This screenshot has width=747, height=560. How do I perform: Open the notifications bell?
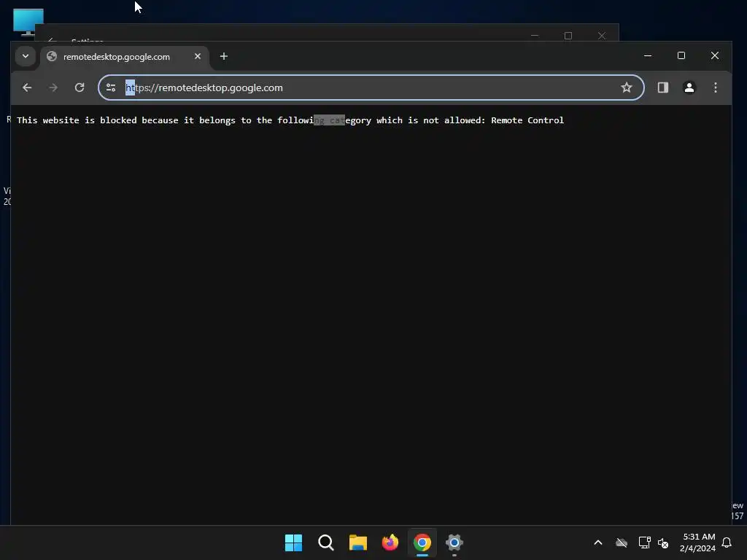coord(727,542)
